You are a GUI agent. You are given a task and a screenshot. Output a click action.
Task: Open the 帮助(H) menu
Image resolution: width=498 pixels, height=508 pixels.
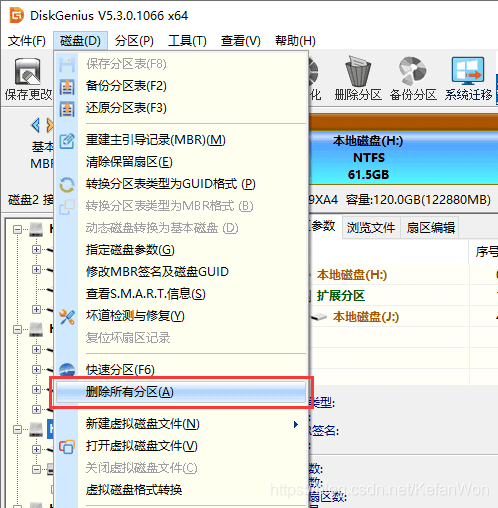point(295,41)
